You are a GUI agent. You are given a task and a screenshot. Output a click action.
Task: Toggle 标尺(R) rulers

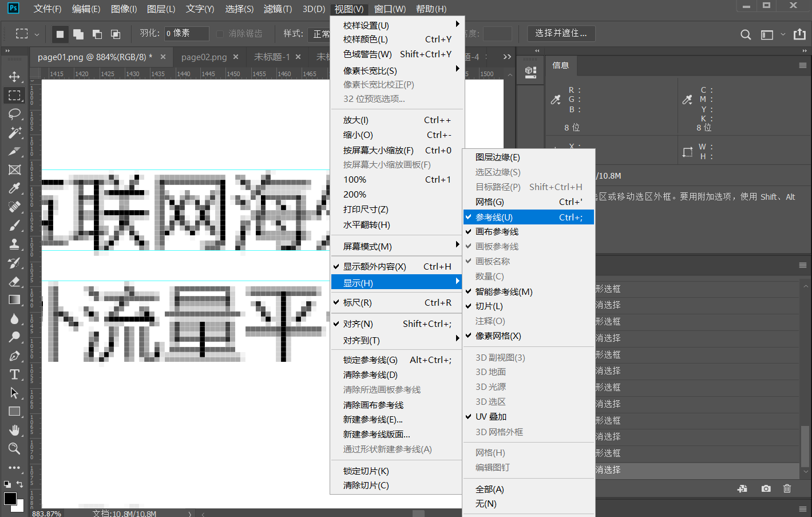[x=397, y=302]
